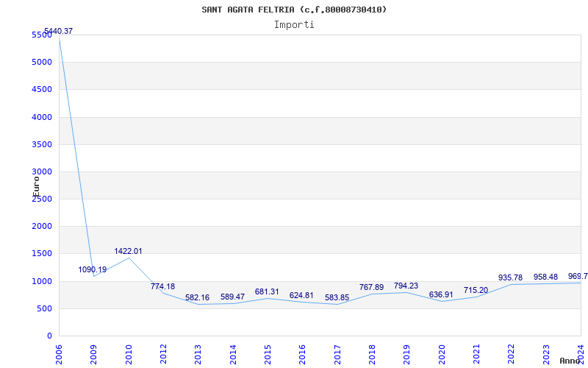Select the data label 624.81
This screenshot has height=368, width=588.
tap(301, 296)
